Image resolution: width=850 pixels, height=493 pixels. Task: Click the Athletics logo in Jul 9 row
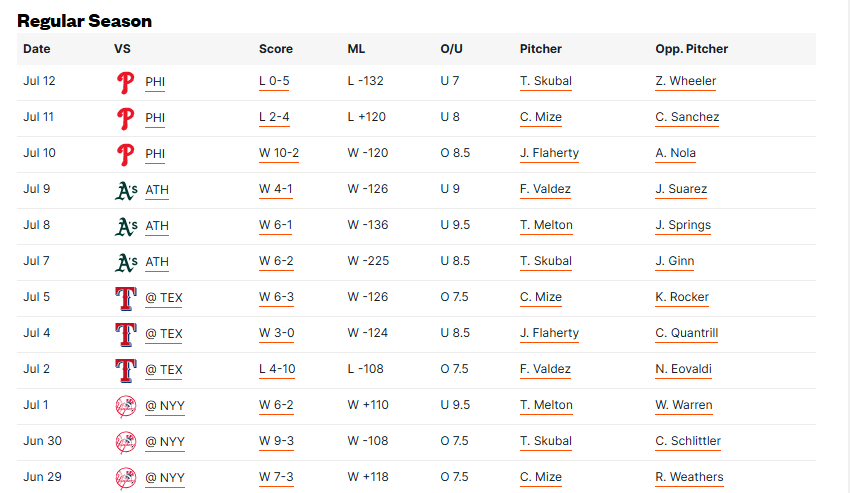126,191
